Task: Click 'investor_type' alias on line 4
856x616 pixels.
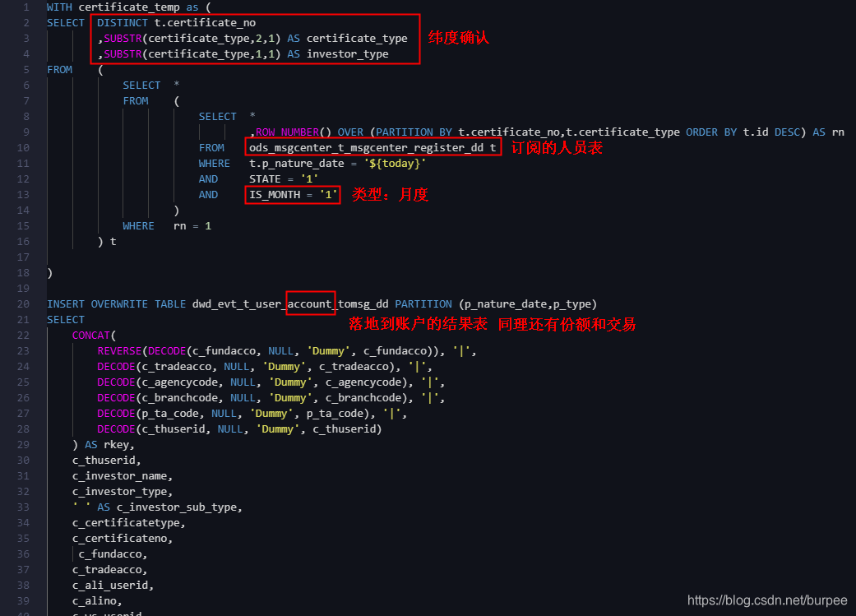Action: 347,54
